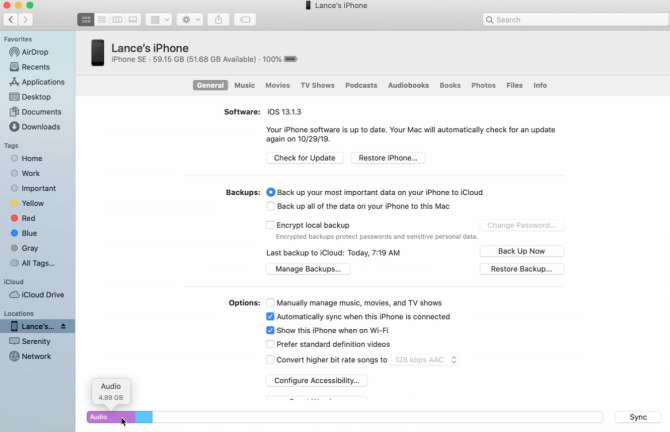
Task: Click the Check for Update button
Action: [x=305, y=158]
